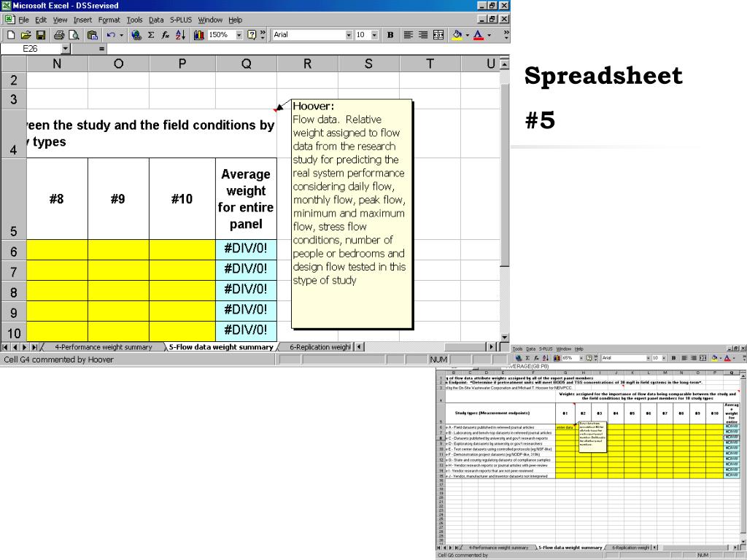This screenshot has height=560, width=747.
Task: Click the vertical scrollbar down arrow
Action: [505, 337]
